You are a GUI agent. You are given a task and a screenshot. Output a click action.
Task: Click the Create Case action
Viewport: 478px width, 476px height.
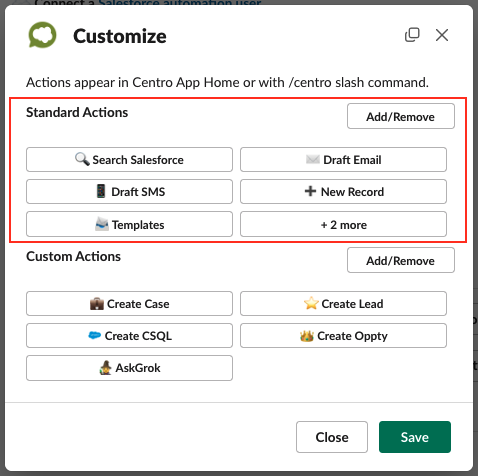pyautogui.click(x=129, y=304)
